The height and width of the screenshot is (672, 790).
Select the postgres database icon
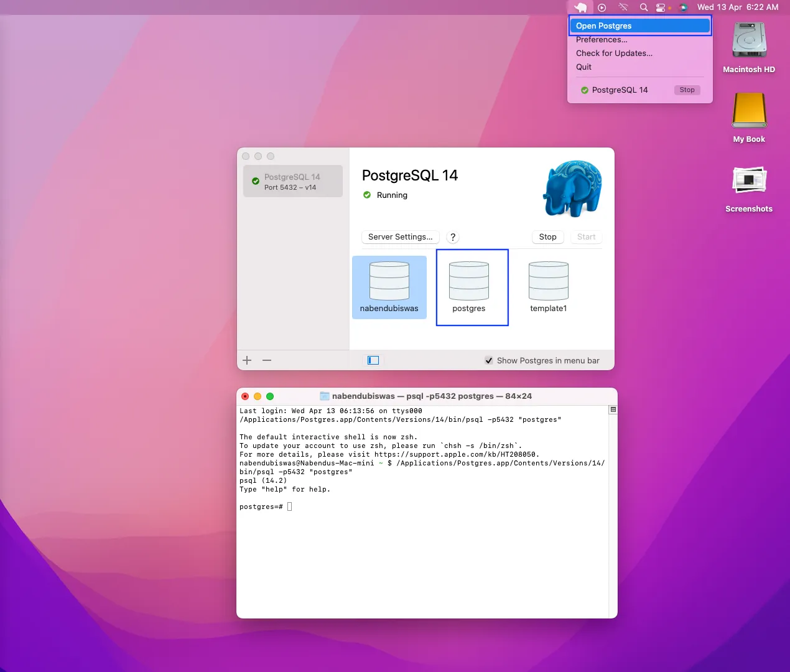(x=469, y=287)
